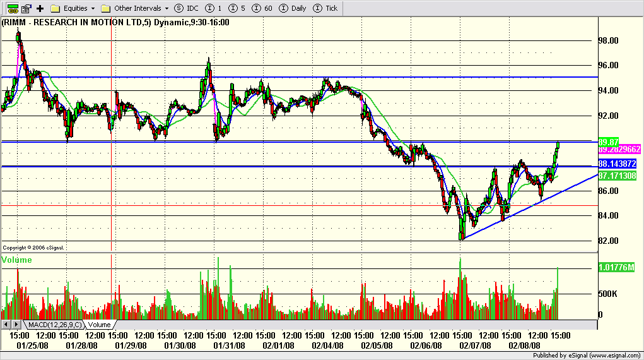This screenshot has width=644, height=360.
Task: Click the green Volume pane label
Action: (x=16, y=260)
